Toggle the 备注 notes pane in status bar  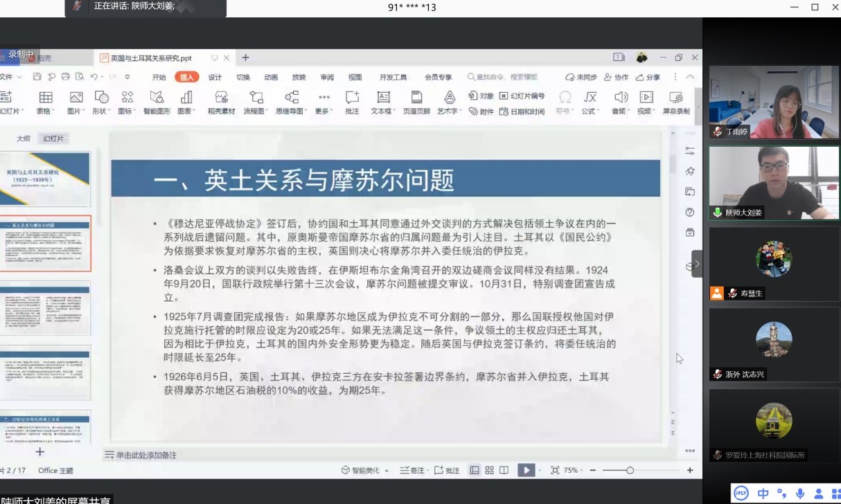pyautogui.click(x=412, y=470)
